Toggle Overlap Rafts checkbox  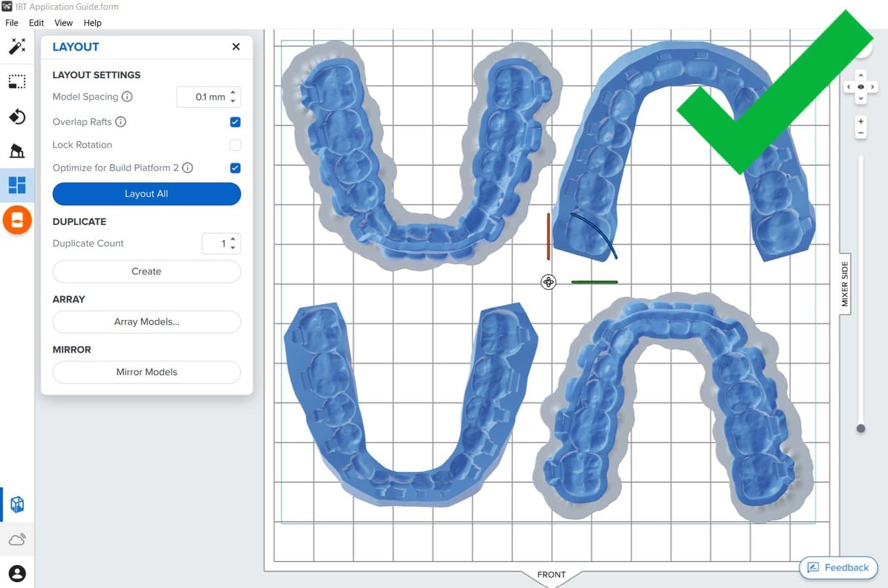(235, 122)
